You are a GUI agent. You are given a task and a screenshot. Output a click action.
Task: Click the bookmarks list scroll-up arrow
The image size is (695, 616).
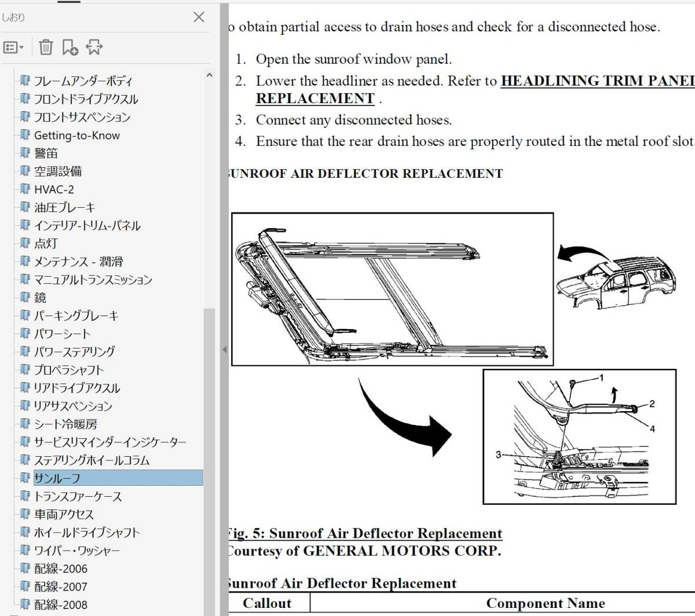click(209, 75)
